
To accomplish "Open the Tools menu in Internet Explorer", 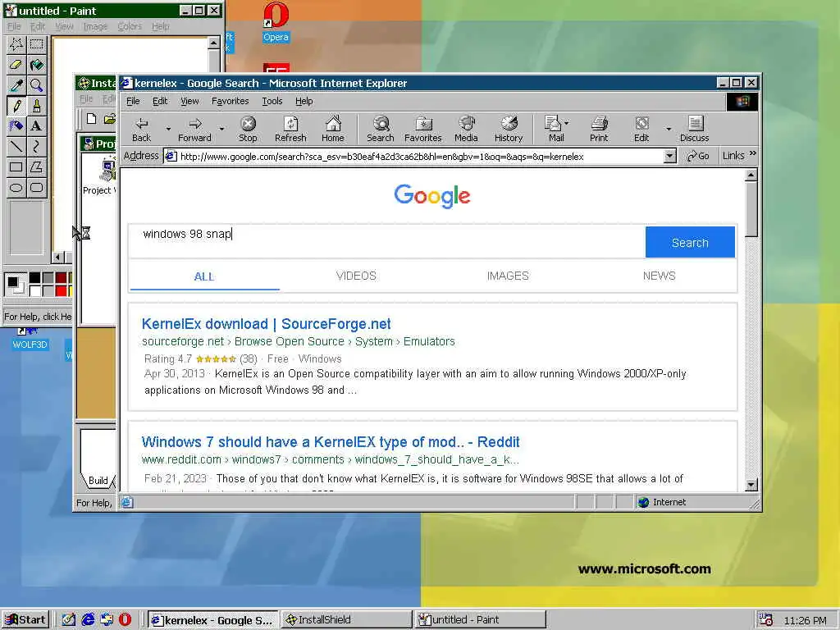I will 272,101.
